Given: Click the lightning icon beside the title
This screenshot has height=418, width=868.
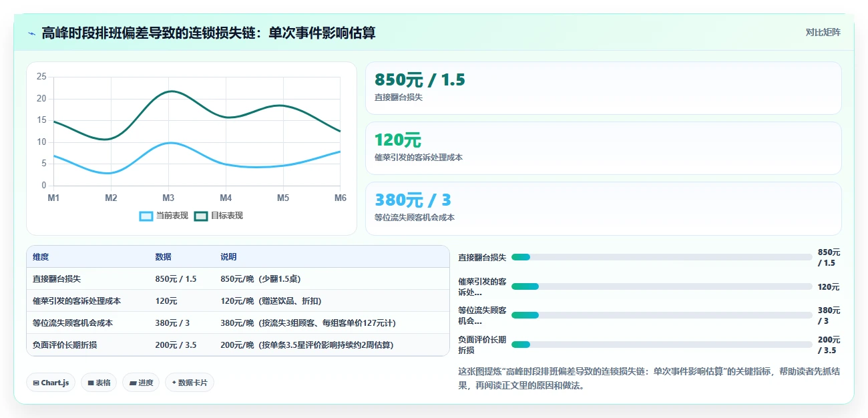Looking at the screenshot, I should tap(31, 33).
